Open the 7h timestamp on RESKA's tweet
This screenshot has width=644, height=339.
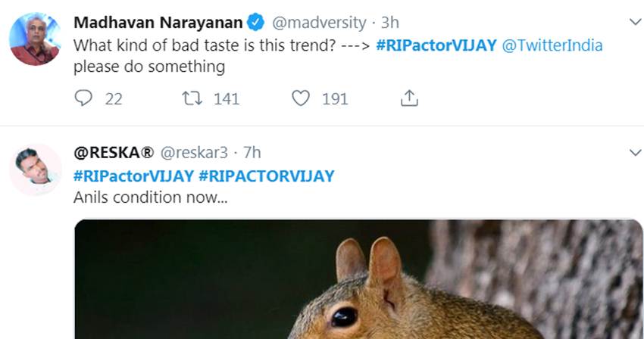click(x=252, y=153)
